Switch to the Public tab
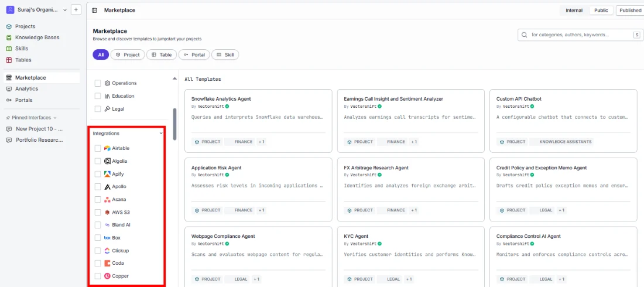This screenshot has width=644, height=287. click(601, 11)
